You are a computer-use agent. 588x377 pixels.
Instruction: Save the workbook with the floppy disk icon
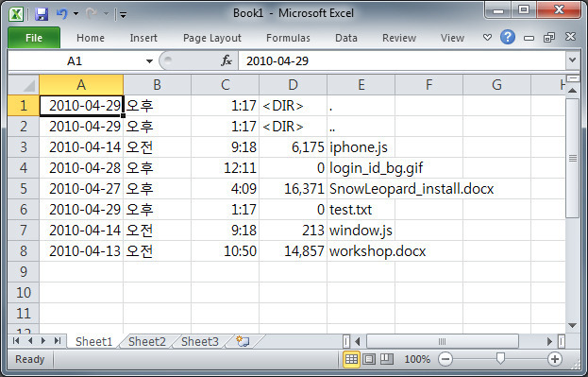42,14
